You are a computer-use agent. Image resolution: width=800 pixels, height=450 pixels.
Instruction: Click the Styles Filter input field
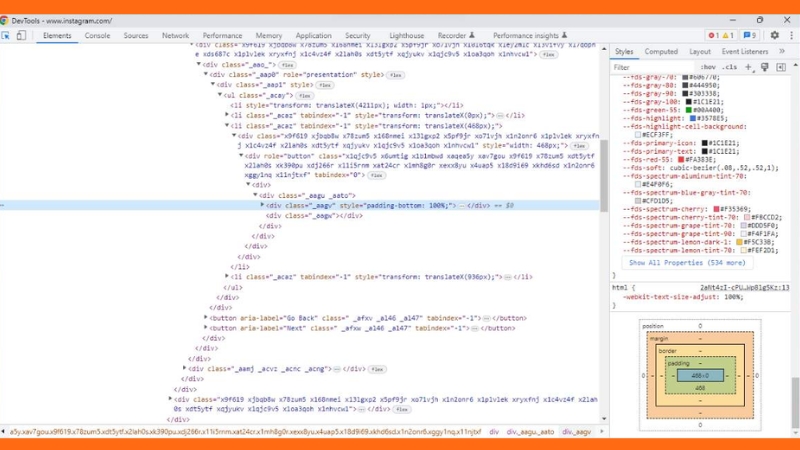[653, 67]
